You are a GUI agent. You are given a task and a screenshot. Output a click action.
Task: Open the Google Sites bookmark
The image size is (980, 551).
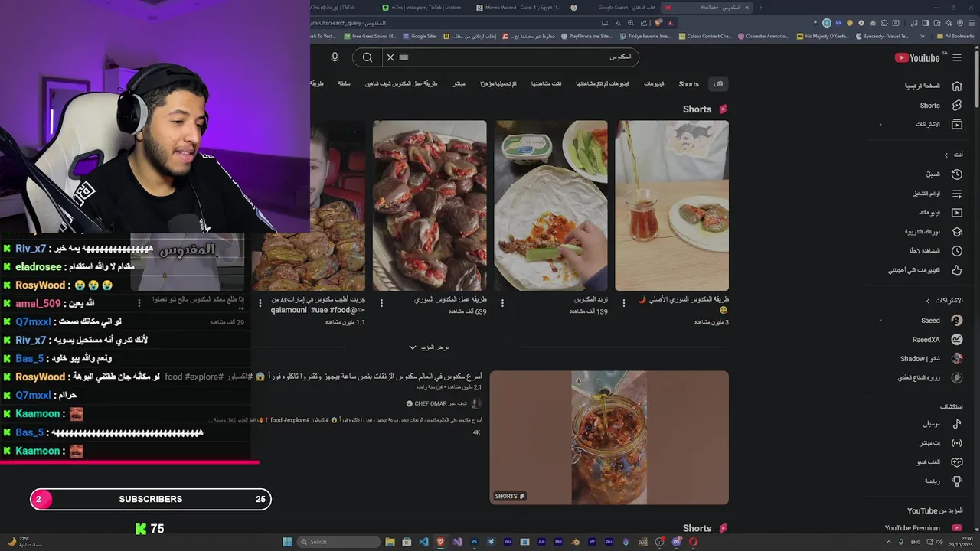(419, 36)
